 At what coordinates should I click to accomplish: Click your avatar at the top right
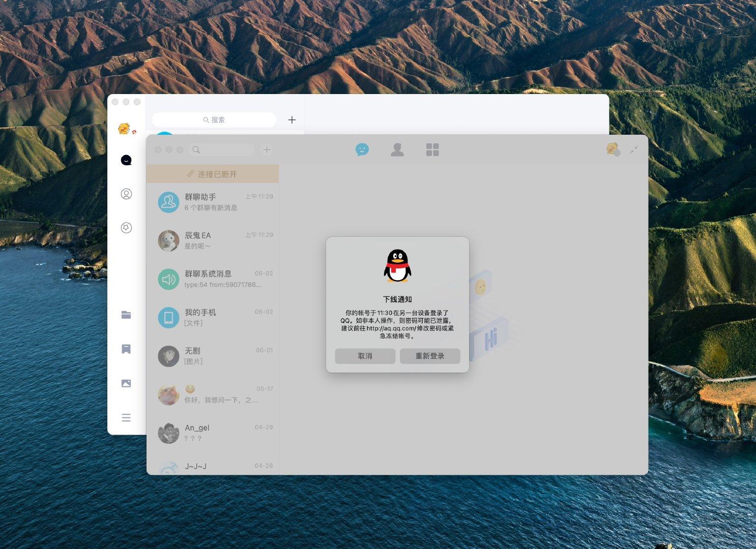tap(612, 149)
